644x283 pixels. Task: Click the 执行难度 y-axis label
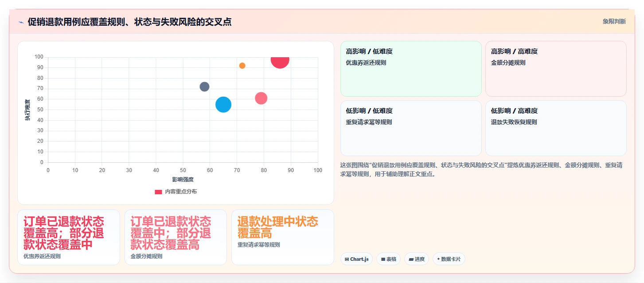(27, 110)
